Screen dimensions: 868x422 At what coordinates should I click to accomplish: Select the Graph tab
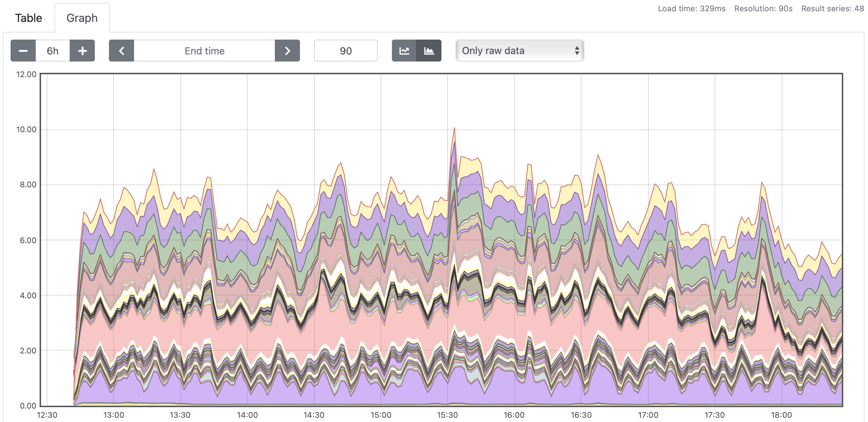click(x=82, y=18)
